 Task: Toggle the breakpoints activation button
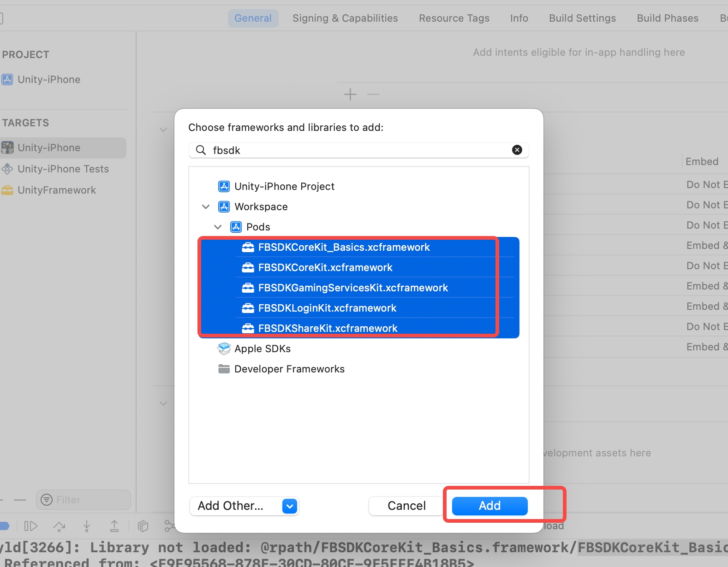[4, 526]
